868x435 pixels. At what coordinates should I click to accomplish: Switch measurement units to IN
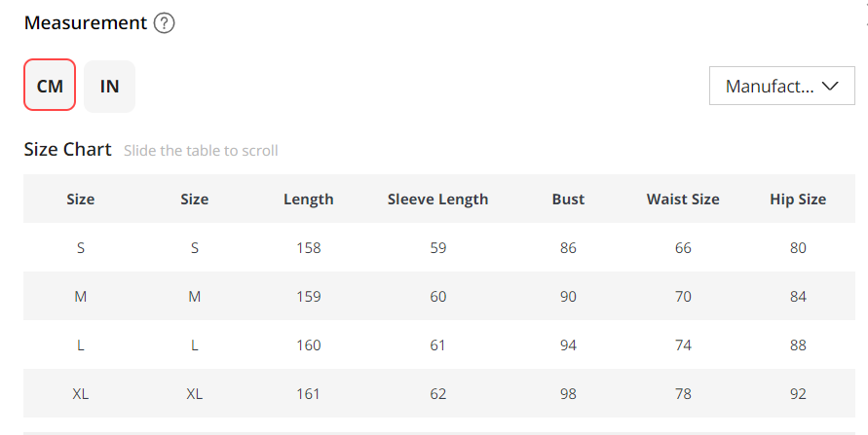109,86
